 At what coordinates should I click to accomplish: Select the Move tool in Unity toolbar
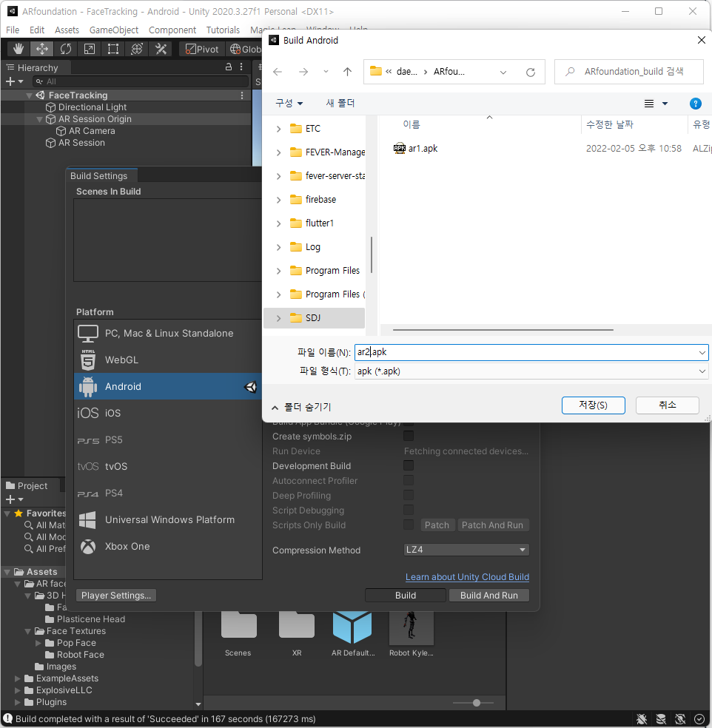coord(41,49)
